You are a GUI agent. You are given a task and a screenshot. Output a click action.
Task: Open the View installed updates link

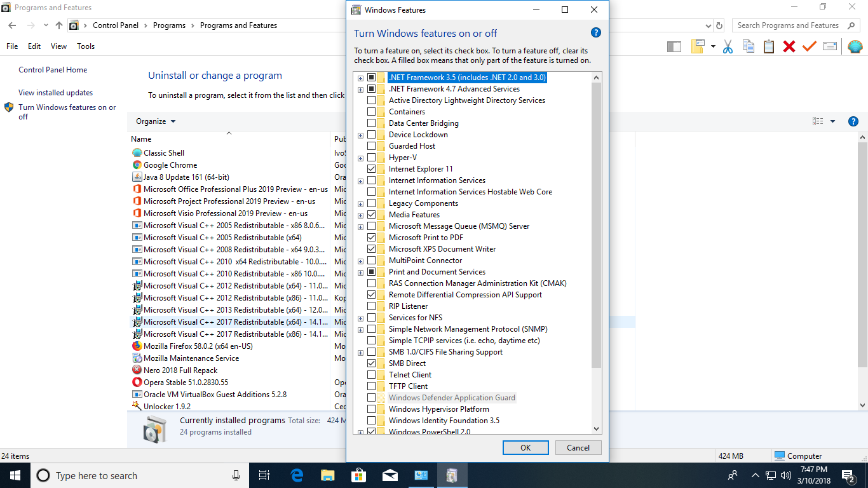click(55, 93)
